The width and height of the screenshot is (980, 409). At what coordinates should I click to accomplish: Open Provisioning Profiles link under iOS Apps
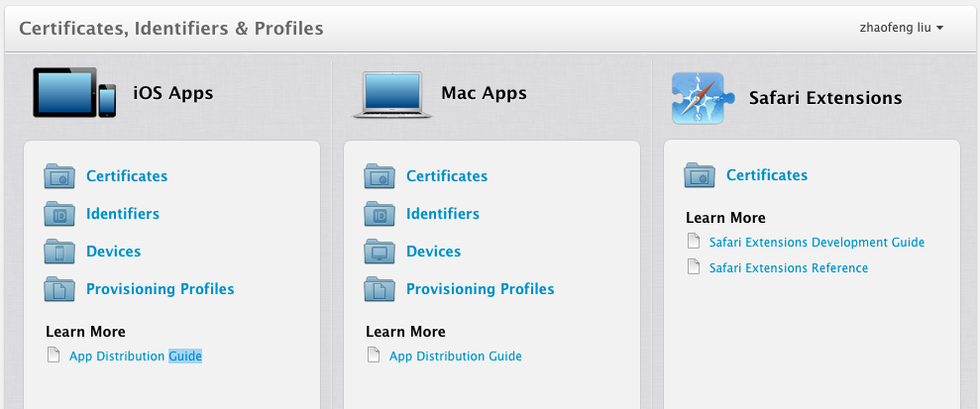point(160,289)
